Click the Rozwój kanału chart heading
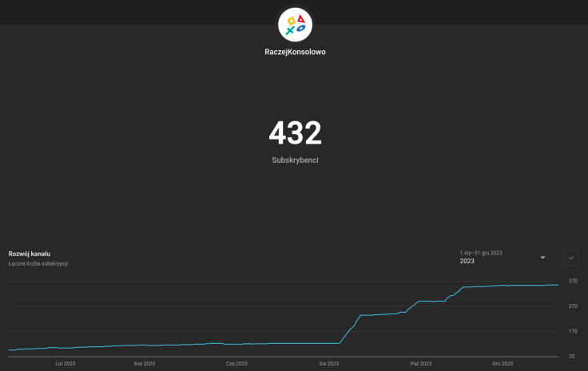 coord(30,254)
